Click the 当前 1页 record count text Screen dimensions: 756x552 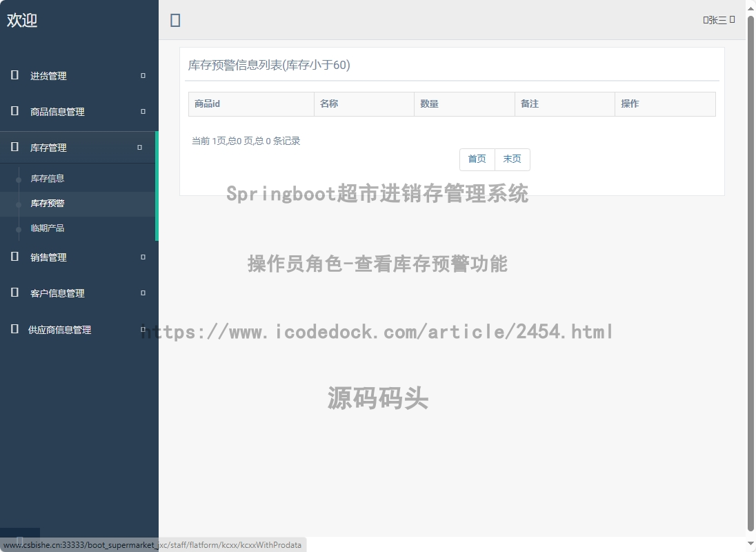[x=246, y=141]
